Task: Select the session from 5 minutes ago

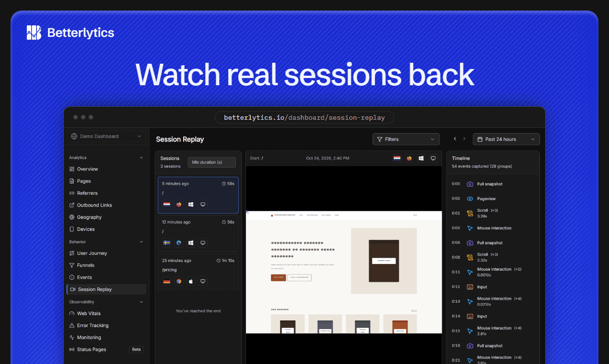Action: [198, 195]
